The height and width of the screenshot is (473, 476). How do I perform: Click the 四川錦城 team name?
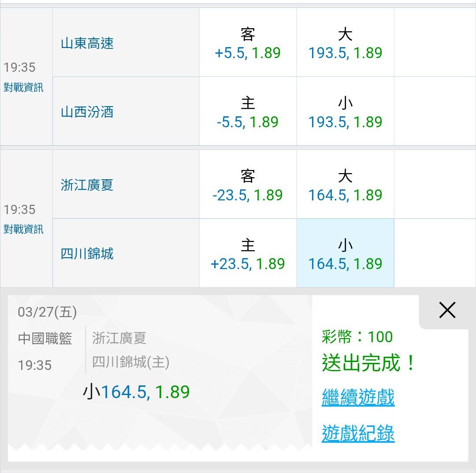click(87, 254)
